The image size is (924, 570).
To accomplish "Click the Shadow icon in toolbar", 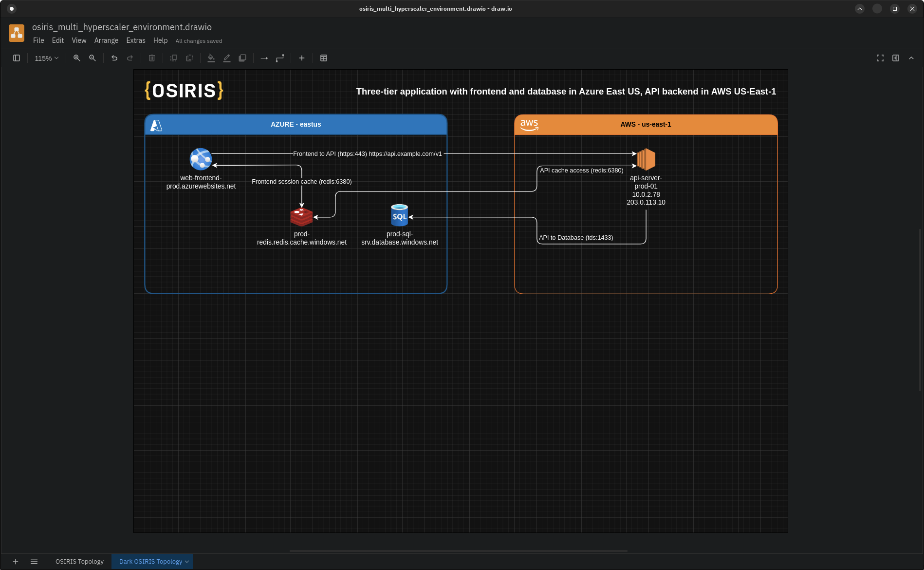I will pyautogui.click(x=242, y=58).
